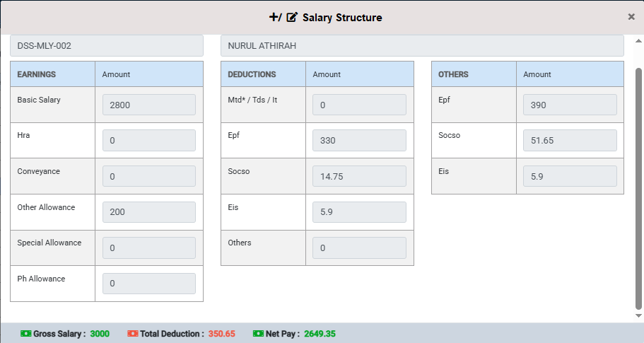This screenshot has height=343, width=644.
Task: Click the Basic Salary amount field
Action: point(148,105)
